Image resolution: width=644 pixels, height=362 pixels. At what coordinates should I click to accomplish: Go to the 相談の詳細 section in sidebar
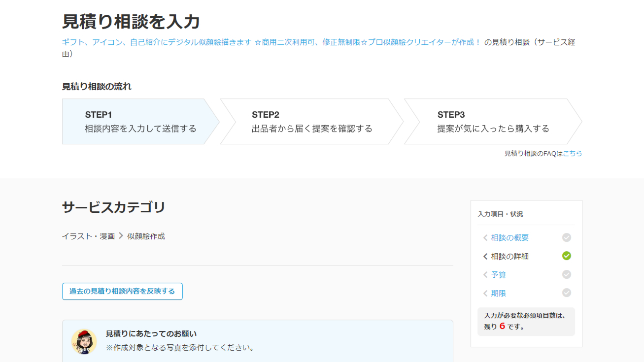click(x=509, y=256)
